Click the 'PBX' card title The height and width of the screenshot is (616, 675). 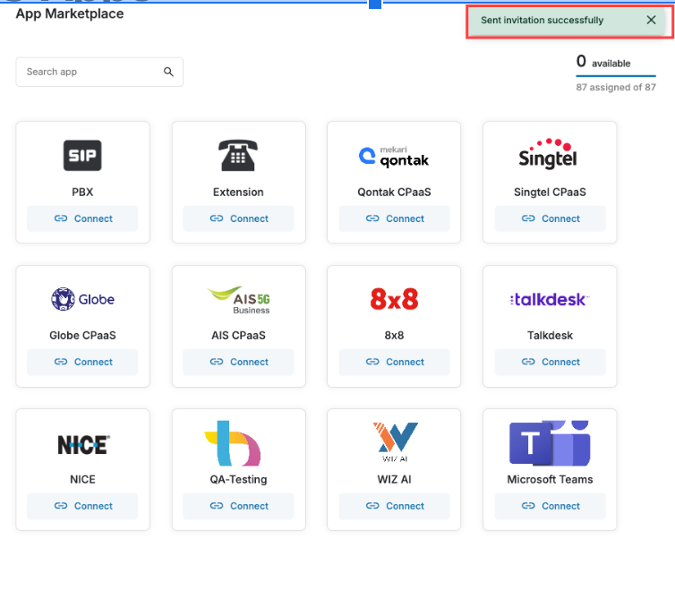(82, 192)
